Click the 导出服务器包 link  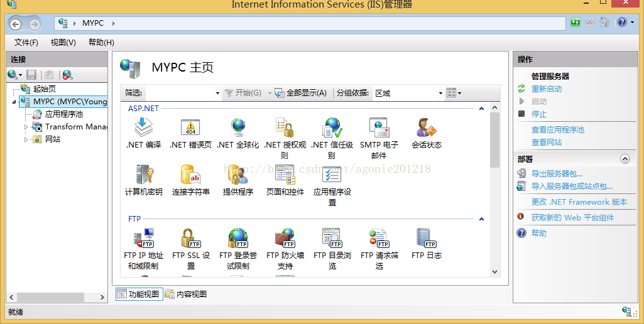click(557, 174)
